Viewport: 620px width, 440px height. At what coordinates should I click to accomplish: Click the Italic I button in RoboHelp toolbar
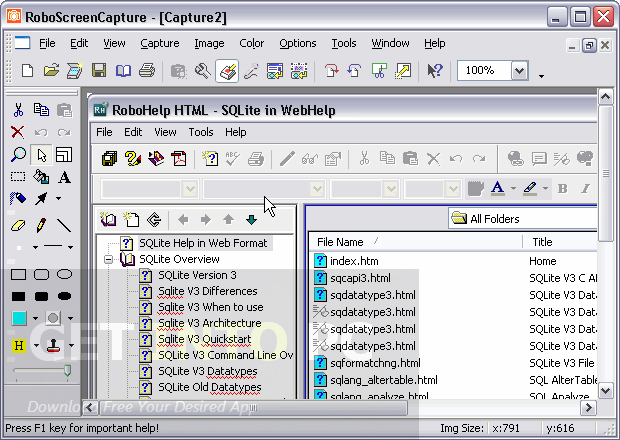coord(586,189)
